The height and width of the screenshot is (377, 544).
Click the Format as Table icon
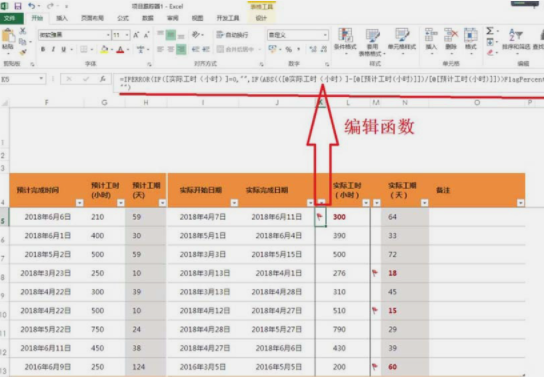point(373,35)
